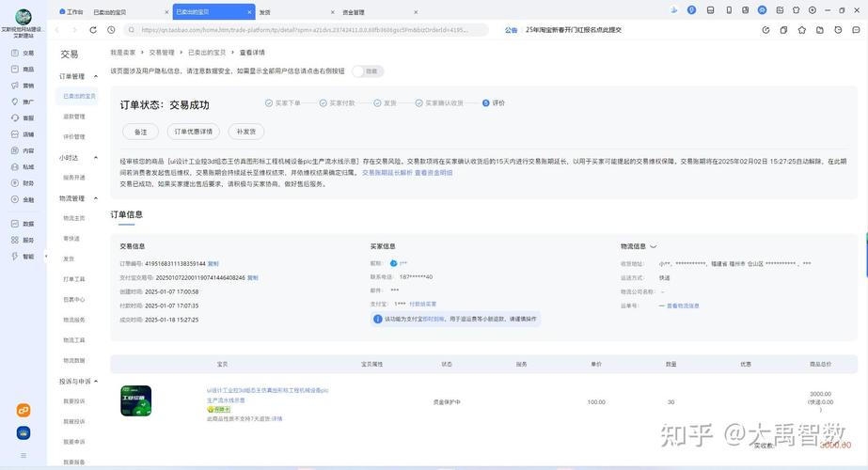Click the star favorite icon in toolbar

coord(801,30)
